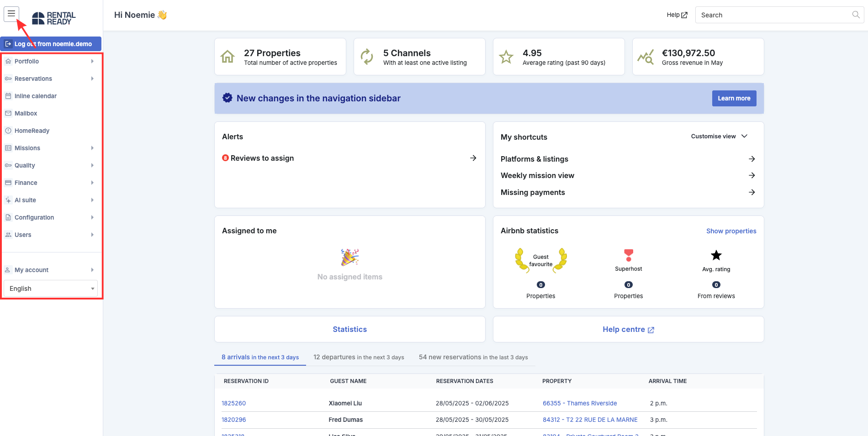868x436 pixels.
Task: Click arrow beside Platforms & listings
Action: click(752, 159)
